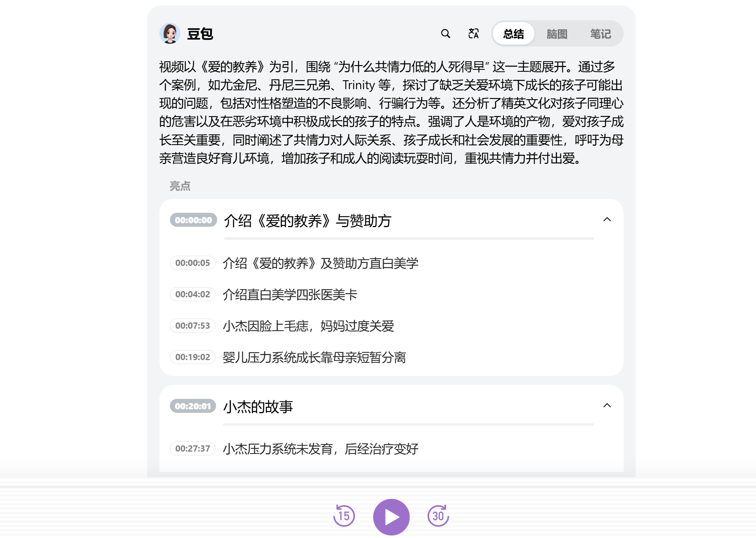The width and height of the screenshot is (756, 538).
Task: Click the search magnifier icon
Action: pos(446,34)
